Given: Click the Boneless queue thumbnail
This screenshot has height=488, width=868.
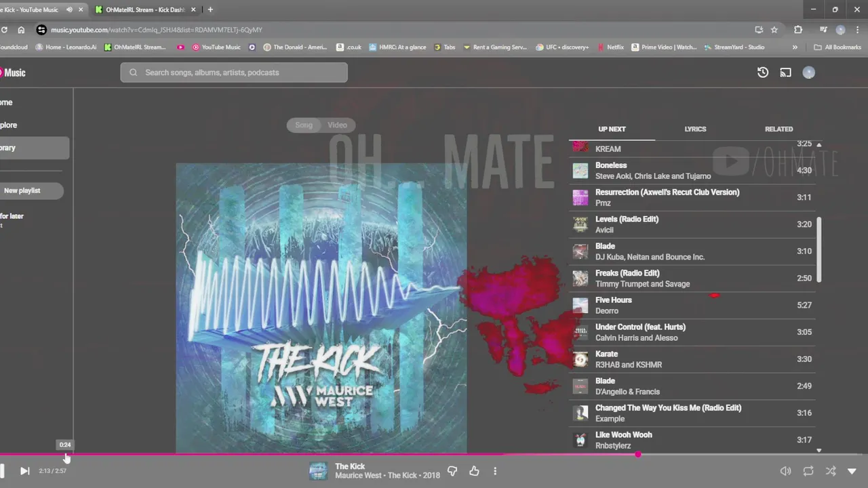Looking at the screenshot, I should pyautogui.click(x=580, y=170).
